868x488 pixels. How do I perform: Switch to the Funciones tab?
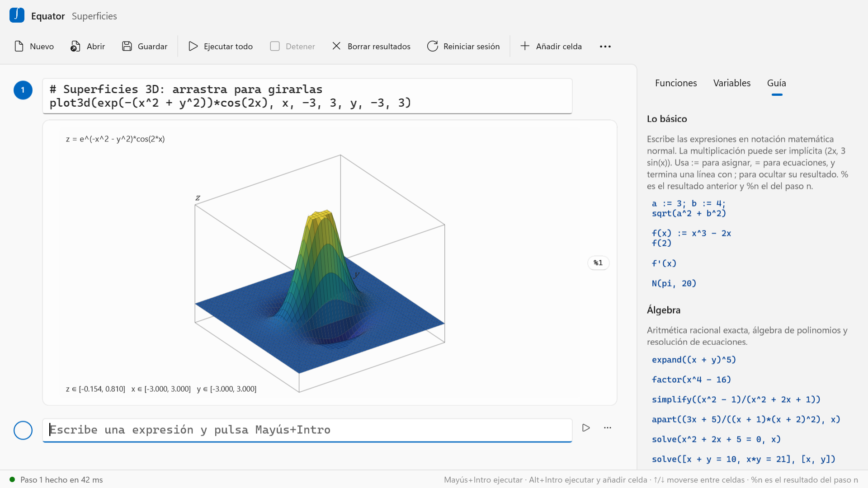(x=676, y=83)
